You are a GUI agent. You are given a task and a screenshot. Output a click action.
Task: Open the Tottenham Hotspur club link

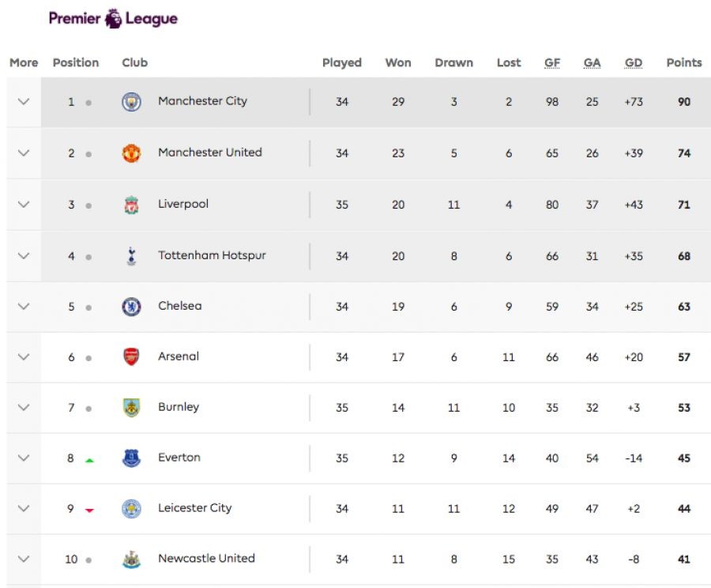(x=212, y=255)
